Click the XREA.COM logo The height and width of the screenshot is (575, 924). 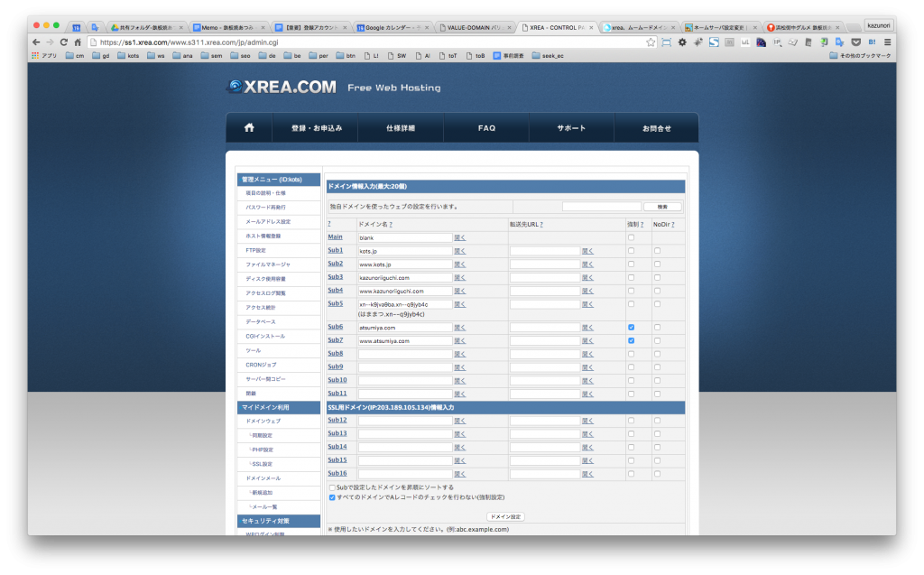coord(282,88)
